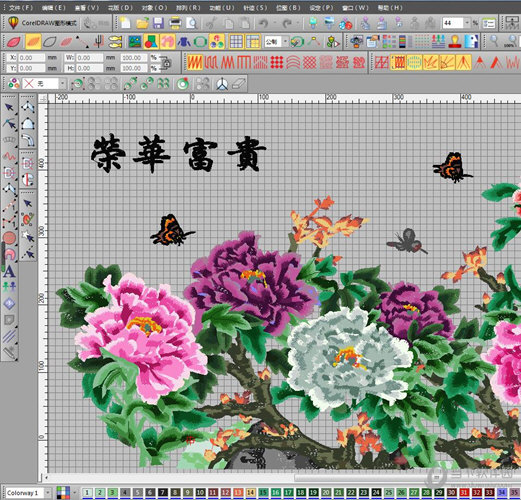The width and height of the screenshot is (521, 500).
Task: Open the 文件(F) menu
Action: (21, 7)
